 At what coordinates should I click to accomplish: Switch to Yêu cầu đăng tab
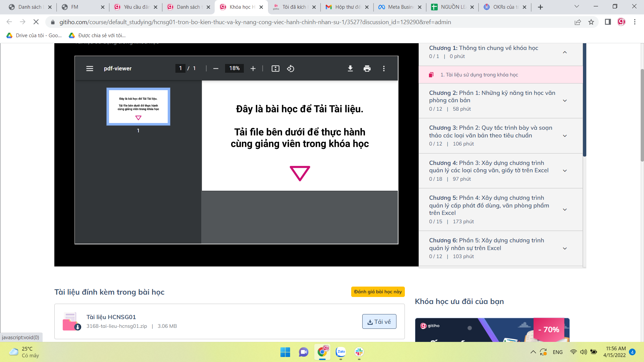click(x=136, y=7)
